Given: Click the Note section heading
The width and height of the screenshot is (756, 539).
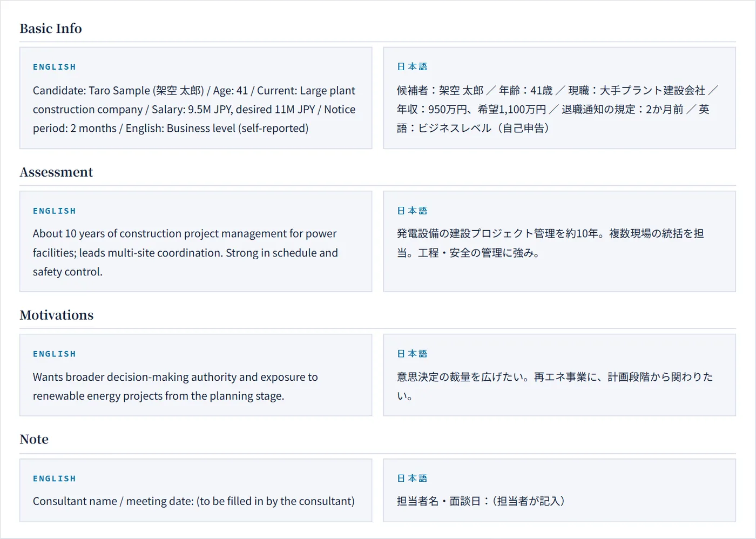Looking at the screenshot, I should coord(34,440).
